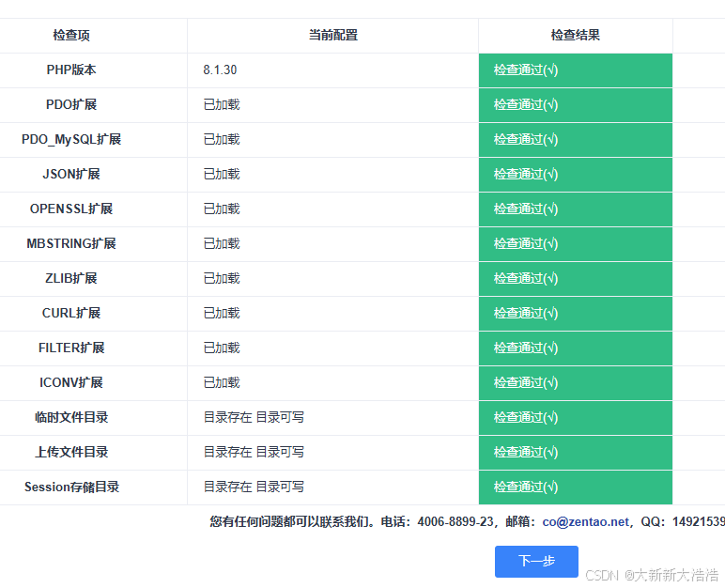Image resolution: width=725 pixels, height=588 pixels.
Task: Click 已加载 in the CURL扩展 row
Action: click(x=222, y=313)
